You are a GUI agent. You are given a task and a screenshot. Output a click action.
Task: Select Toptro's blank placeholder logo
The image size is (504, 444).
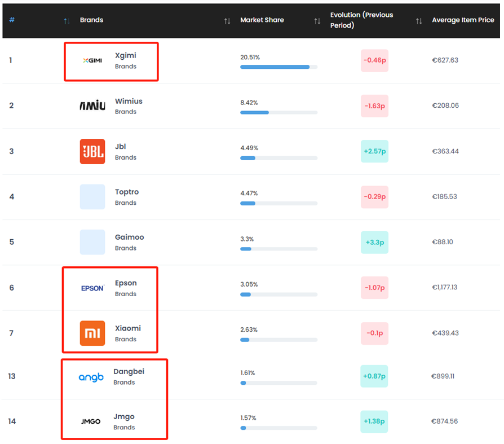92,197
